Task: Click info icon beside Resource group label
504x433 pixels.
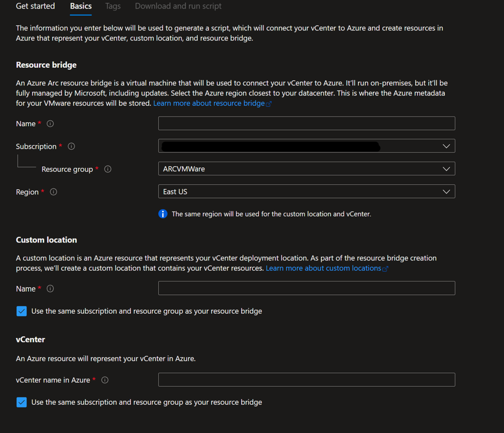Action: pos(108,169)
